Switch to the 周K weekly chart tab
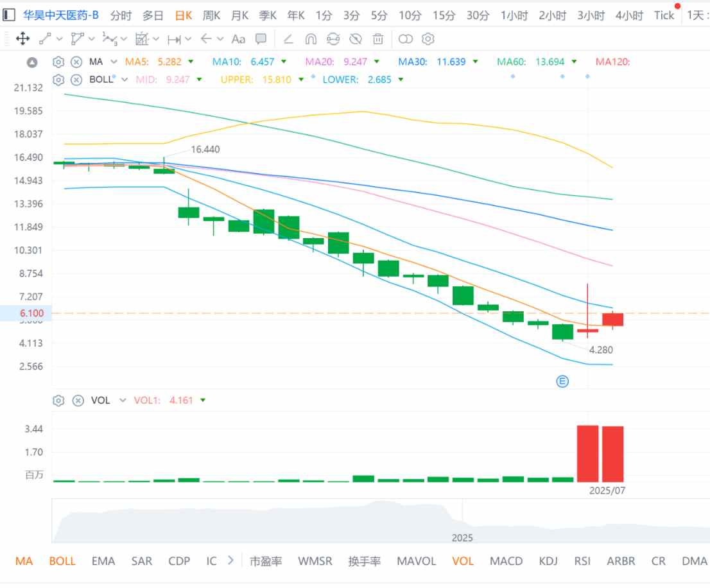The width and height of the screenshot is (710, 588). (211, 15)
